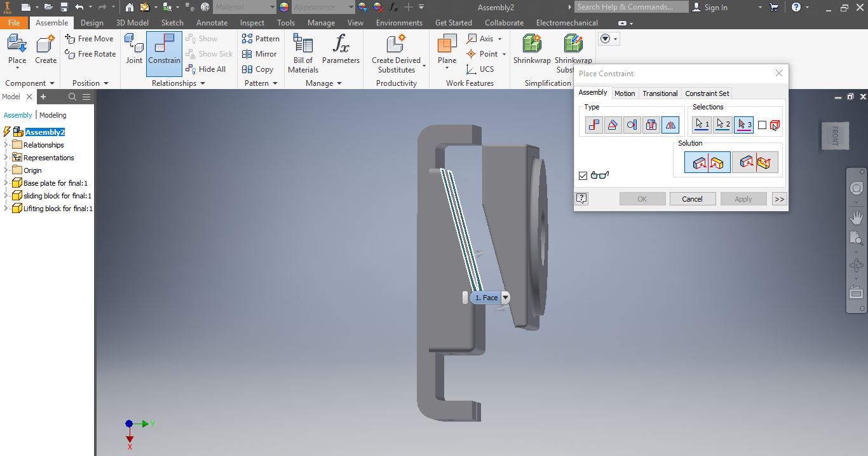Choose the Opposed solution option

[x=707, y=162]
